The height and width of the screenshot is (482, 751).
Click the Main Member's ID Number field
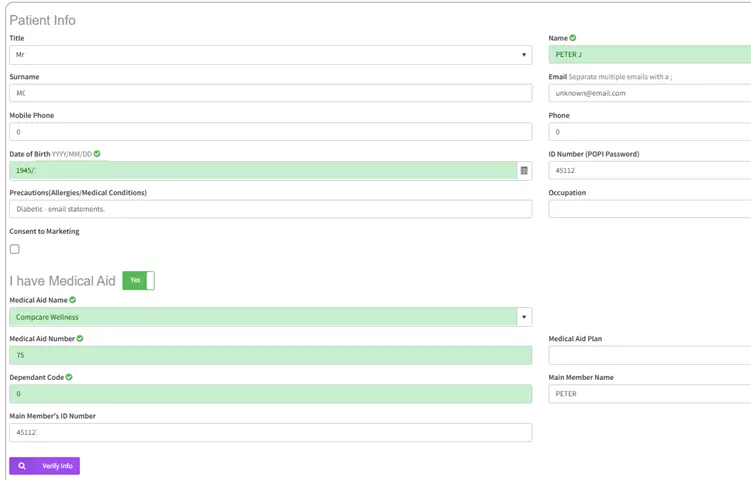point(271,433)
